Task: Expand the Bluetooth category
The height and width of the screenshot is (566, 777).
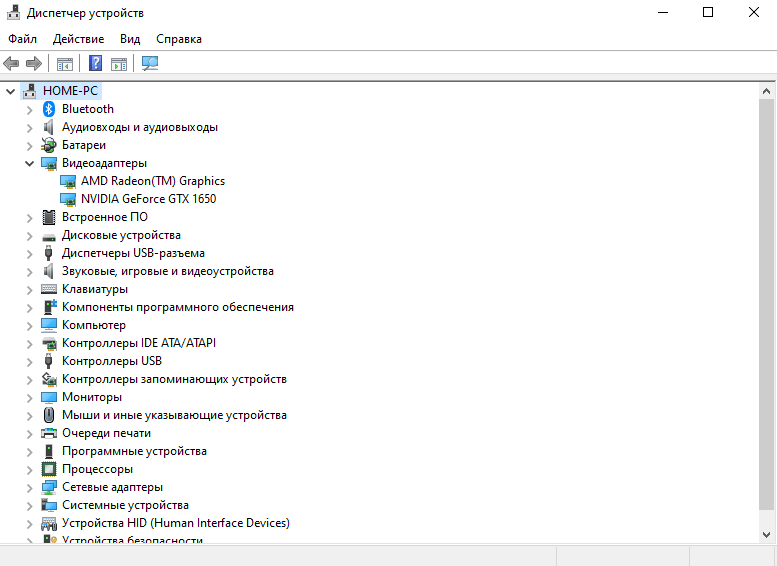Action: pyautogui.click(x=30, y=110)
